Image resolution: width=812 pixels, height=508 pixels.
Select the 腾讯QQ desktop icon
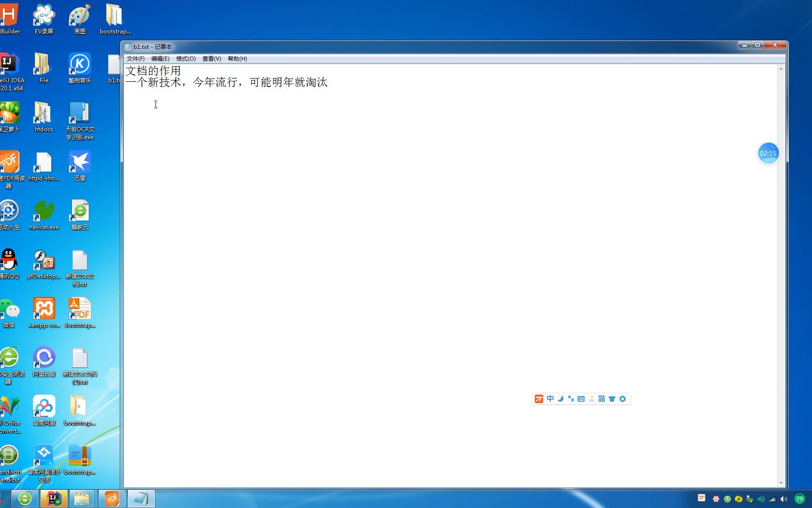point(9,264)
